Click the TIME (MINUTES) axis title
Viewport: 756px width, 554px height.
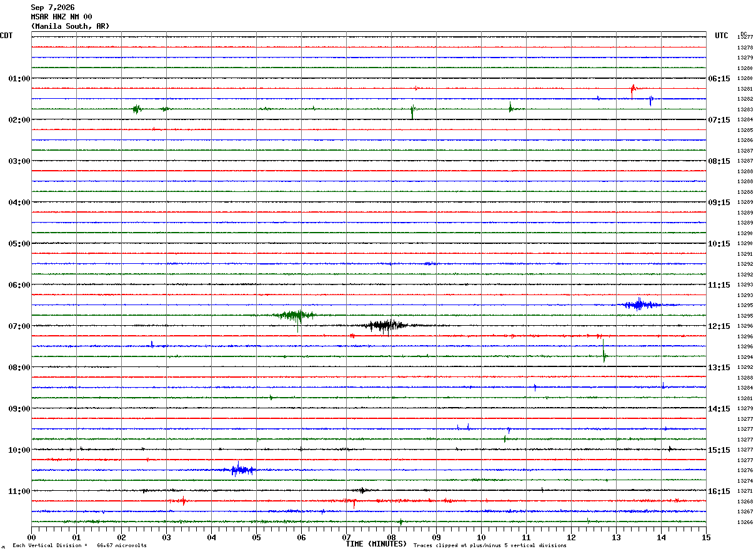pyautogui.click(x=376, y=544)
